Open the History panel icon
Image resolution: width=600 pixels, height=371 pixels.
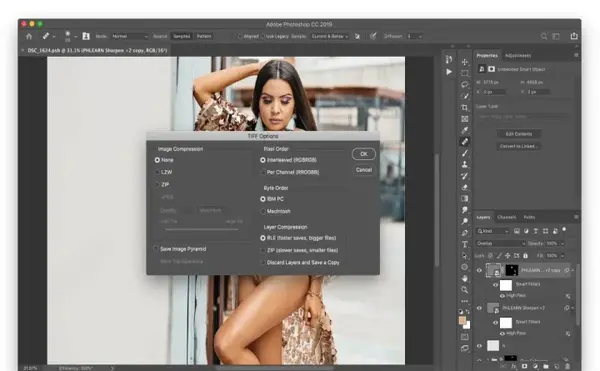pyautogui.click(x=449, y=59)
